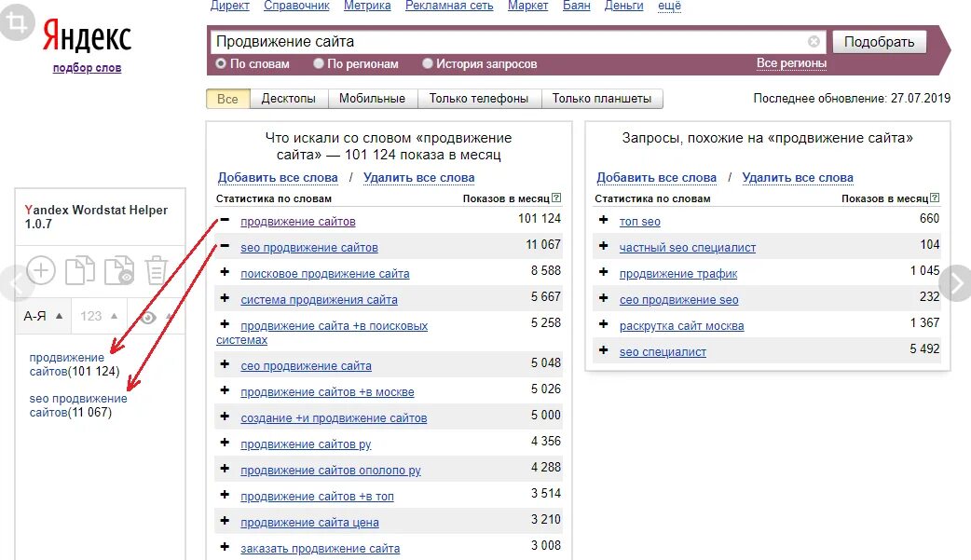
Task: Clear the search field with the X icon
Action: pos(814,42)
